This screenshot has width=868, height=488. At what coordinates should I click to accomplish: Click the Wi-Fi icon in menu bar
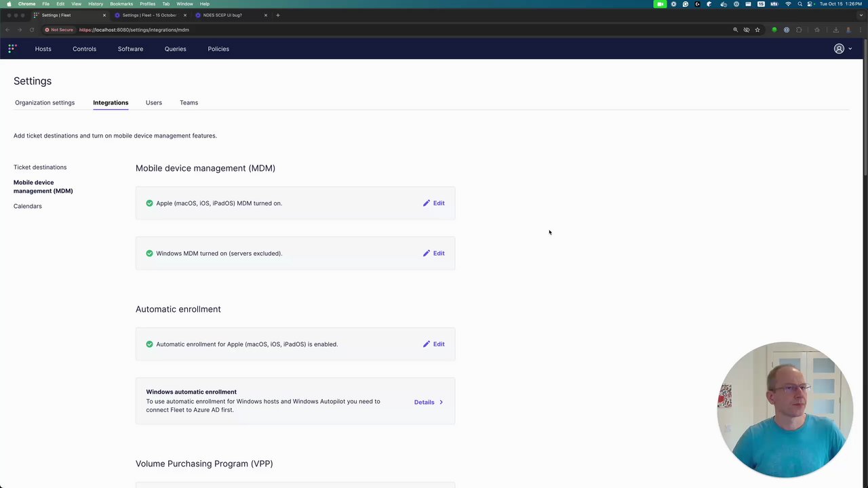pos(788,4)
